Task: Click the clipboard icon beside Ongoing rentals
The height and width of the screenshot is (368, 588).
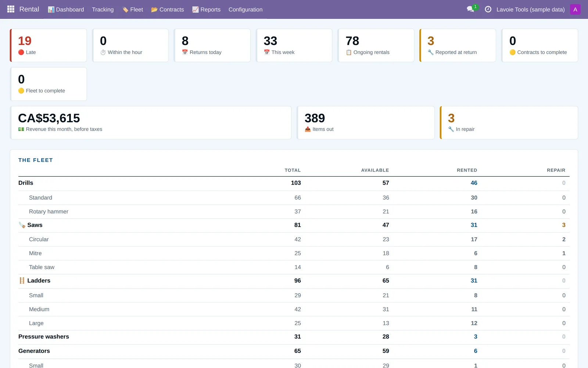Action: pos(349,52)
